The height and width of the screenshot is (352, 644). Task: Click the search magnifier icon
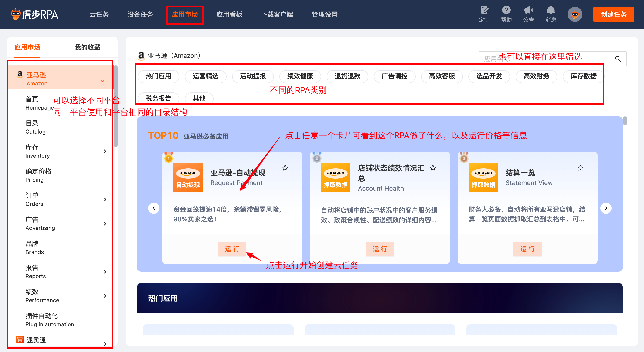click(618, 59)
